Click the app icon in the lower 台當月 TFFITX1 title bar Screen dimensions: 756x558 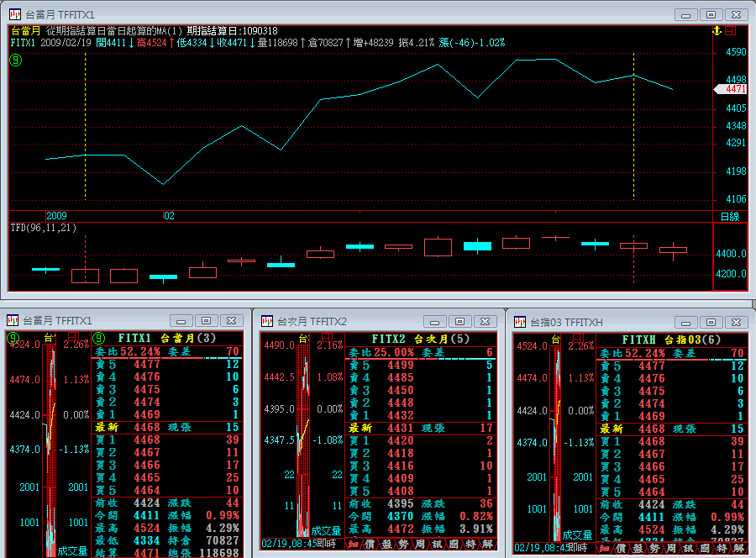[x=13, y=320]
